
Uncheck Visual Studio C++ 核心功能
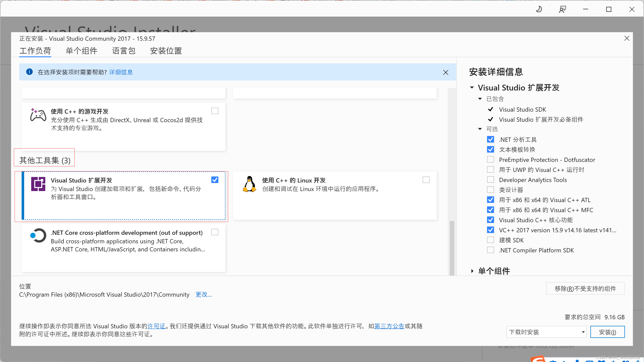click(490, 220)
